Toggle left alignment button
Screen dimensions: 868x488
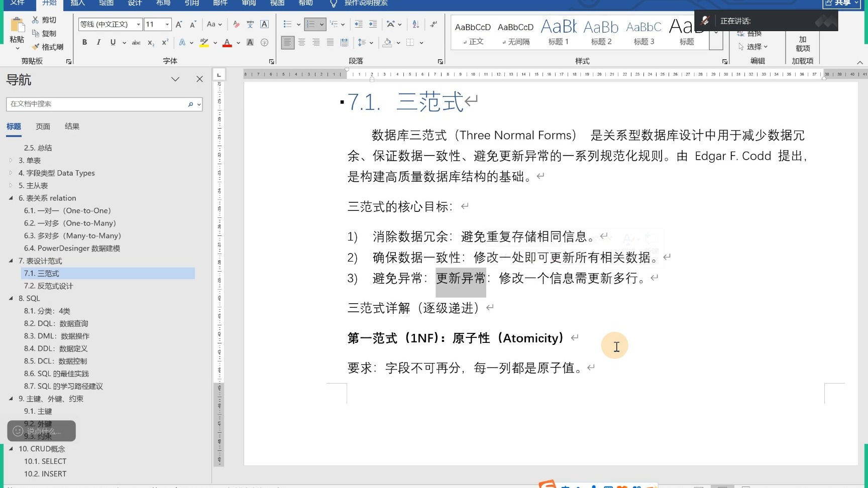[x=287, y=43]
